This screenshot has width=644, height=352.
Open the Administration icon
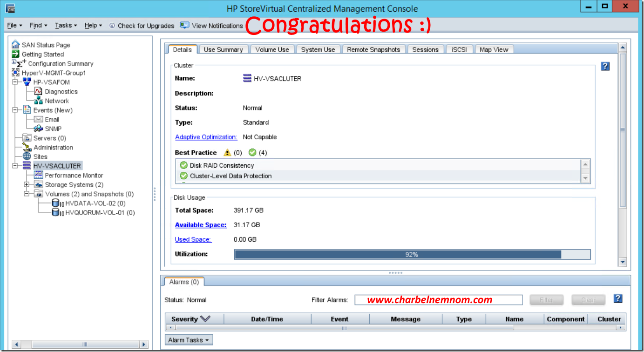(27, 147)
